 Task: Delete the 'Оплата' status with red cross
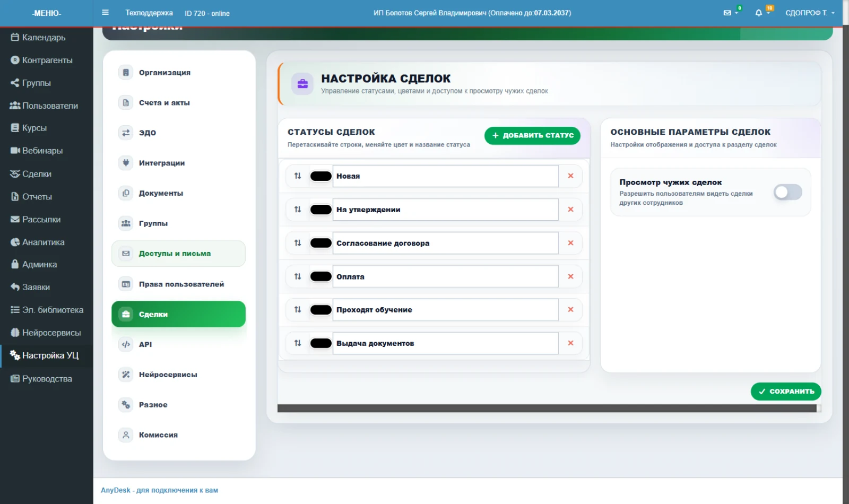pyautogui.click(x=570, y=276)
